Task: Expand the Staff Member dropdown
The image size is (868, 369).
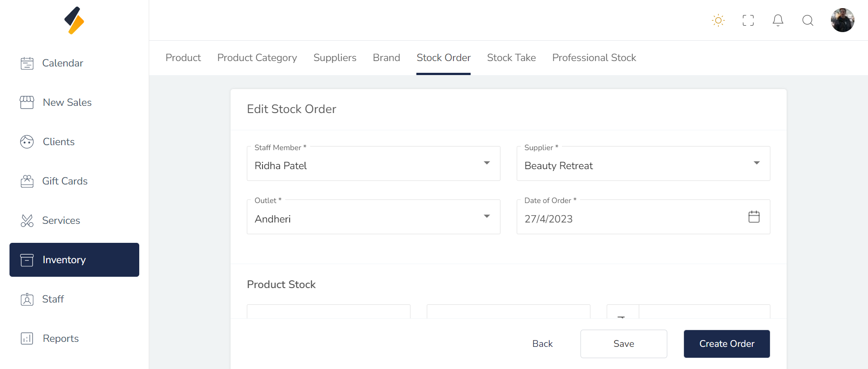Action: coord(487,163)
